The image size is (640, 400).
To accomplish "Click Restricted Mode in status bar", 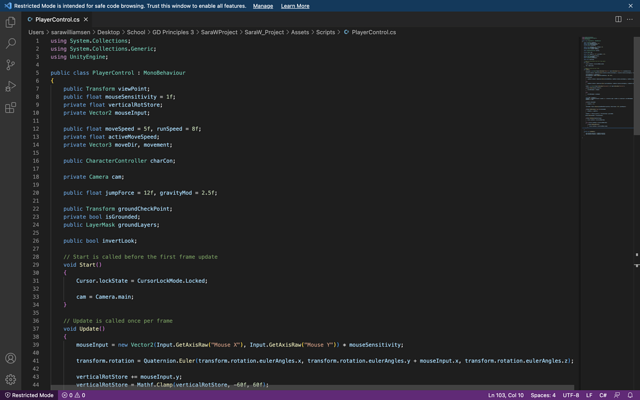I will pyautogui.click(x=29, y=395).
